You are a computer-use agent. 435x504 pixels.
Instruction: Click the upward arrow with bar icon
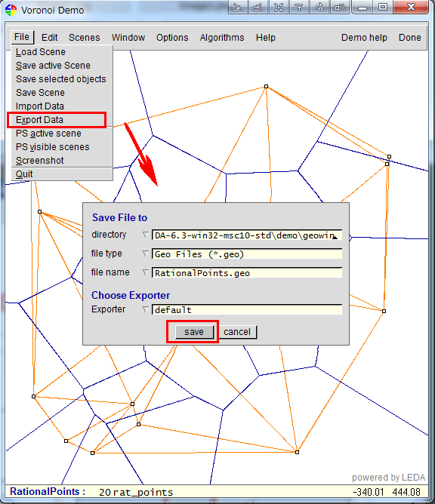tap(299, 7)
